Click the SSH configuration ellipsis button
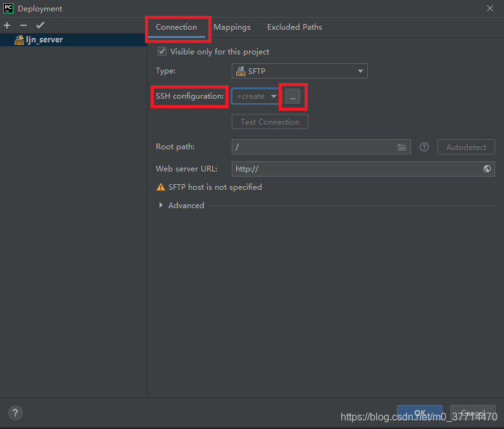504x429 pixels. pyautogui.click(x=293, y=97)
